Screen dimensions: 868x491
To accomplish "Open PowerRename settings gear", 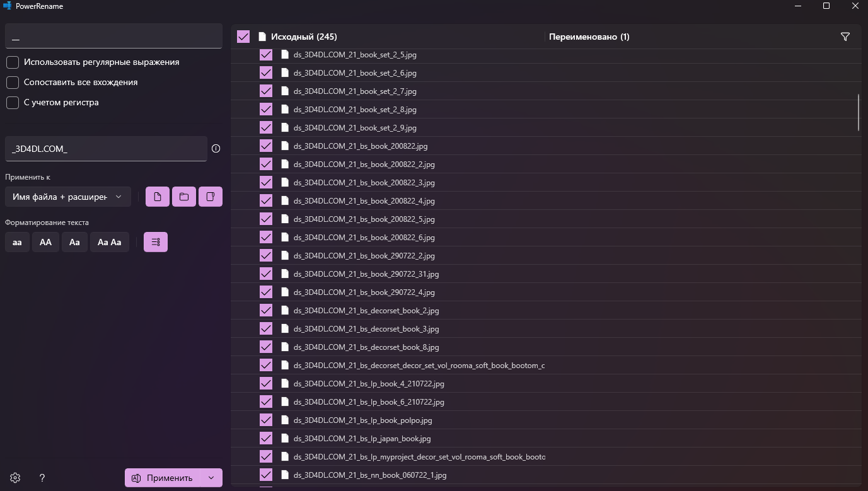I will tap(15, 478).
